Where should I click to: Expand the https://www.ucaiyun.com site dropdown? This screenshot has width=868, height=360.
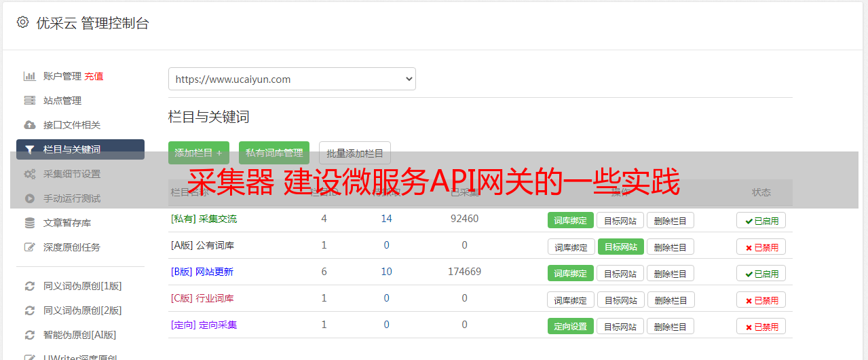292,79
